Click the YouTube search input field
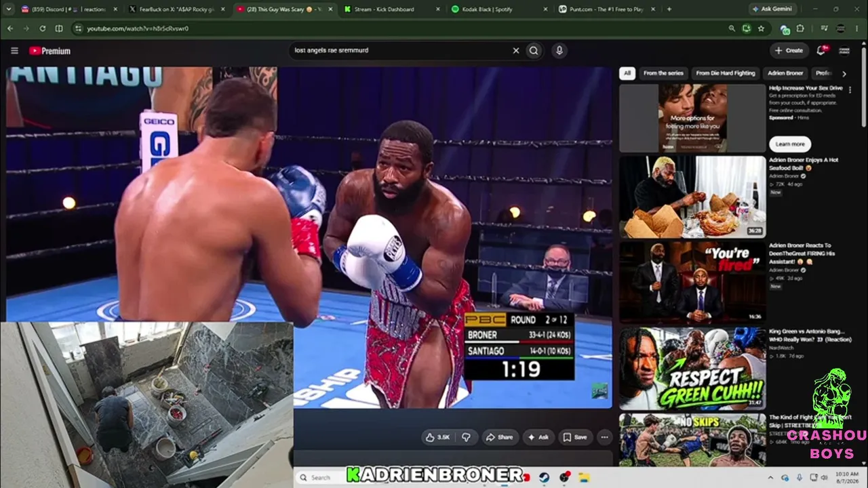 pyautogui.click(x=400, y=50)
